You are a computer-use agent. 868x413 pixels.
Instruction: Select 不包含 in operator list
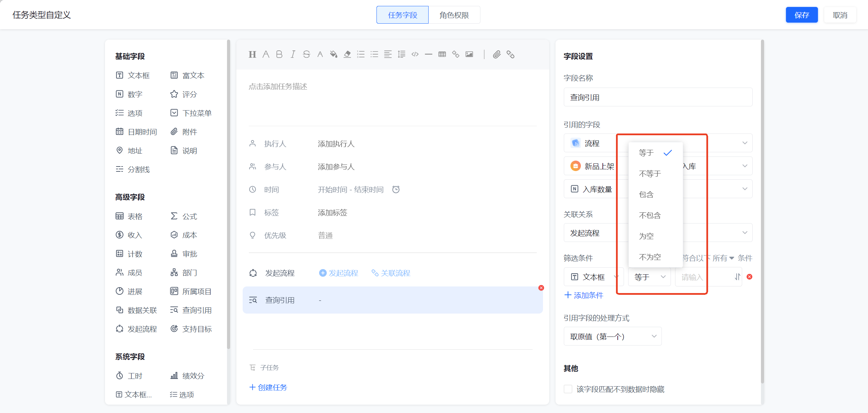pos(656,215)
